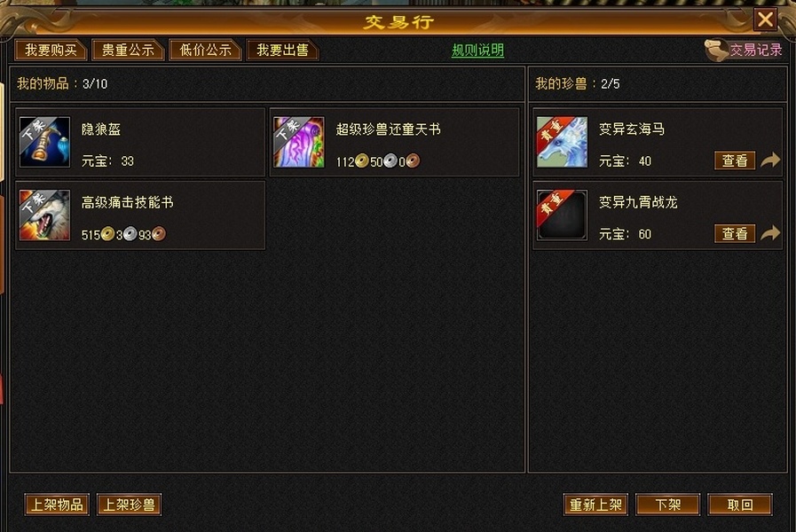Click the 重新上架 button
The width and height of the screenshot is (796, 532).
point(595,505)
